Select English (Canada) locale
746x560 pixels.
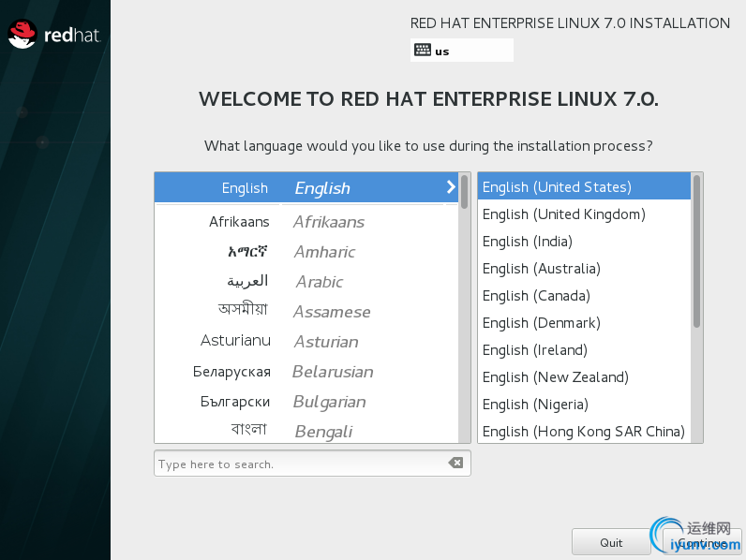pyautogui.click(x=535, y=296)
